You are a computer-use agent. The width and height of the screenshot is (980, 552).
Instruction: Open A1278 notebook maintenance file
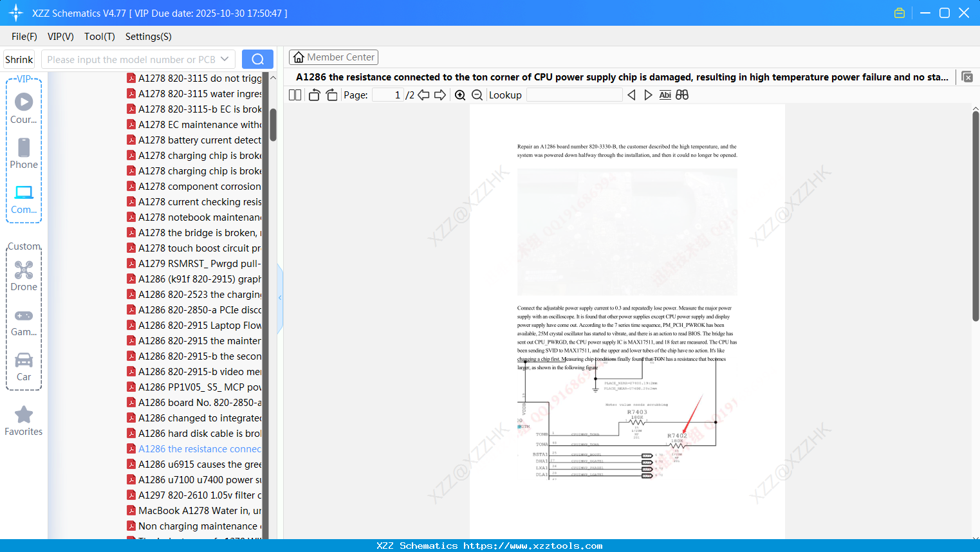[x=194, y=217]
